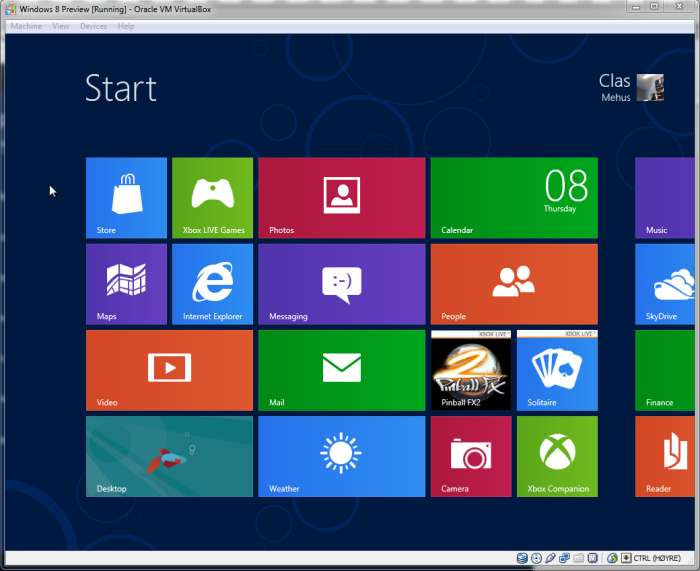Open the Machine menu
Image resolution: width=700 pixels, height=571 pixels.
click(26, 26)
